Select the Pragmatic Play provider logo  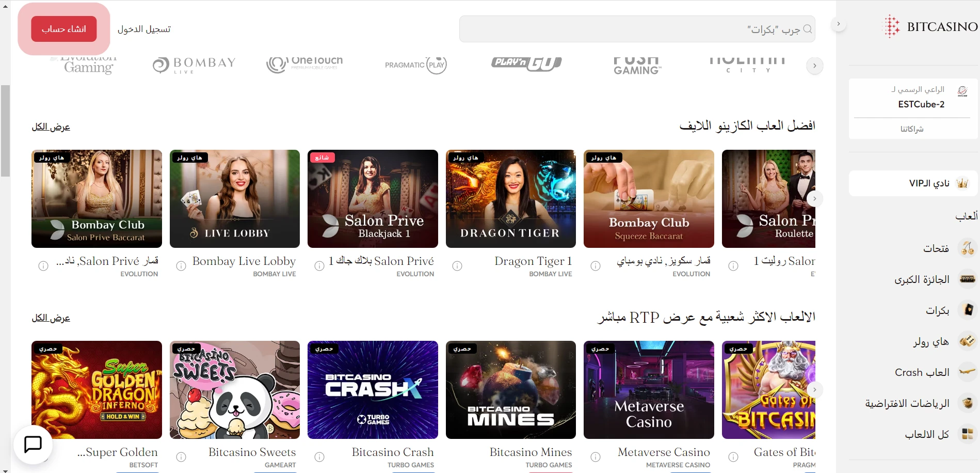point(416,65)
